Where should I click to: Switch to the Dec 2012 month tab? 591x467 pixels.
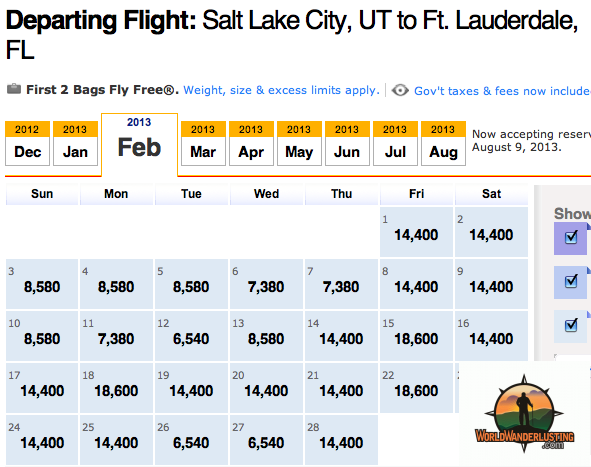(28, 144)
